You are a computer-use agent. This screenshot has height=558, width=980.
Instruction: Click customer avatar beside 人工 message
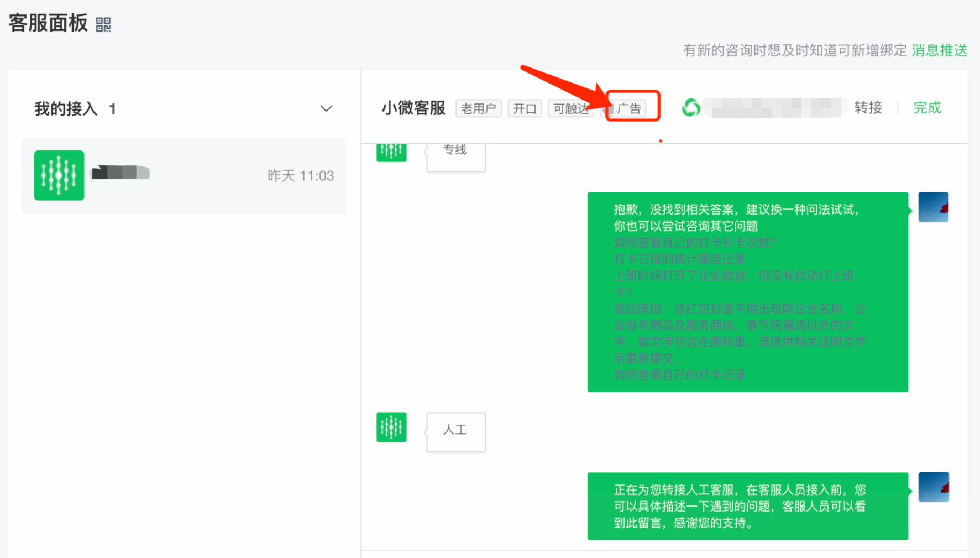[391, 427]
